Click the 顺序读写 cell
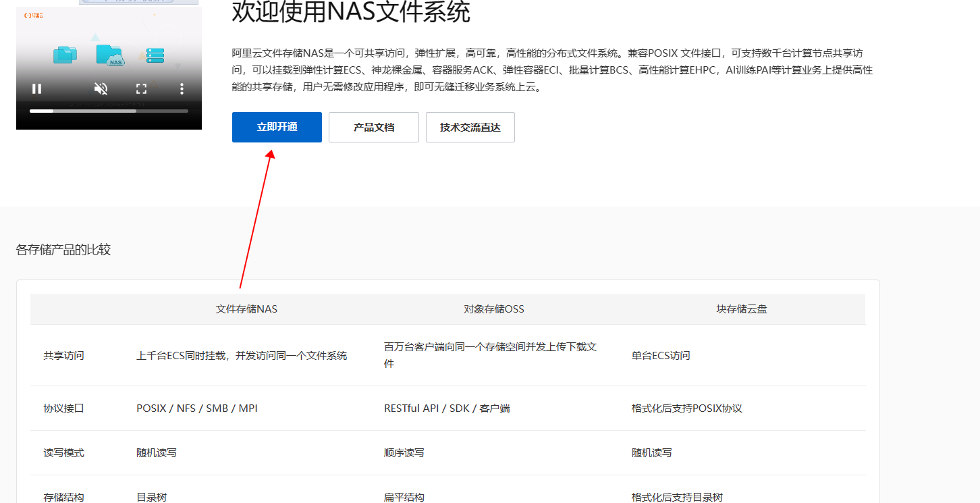This screenshot has height=503, width=980. 404,453
